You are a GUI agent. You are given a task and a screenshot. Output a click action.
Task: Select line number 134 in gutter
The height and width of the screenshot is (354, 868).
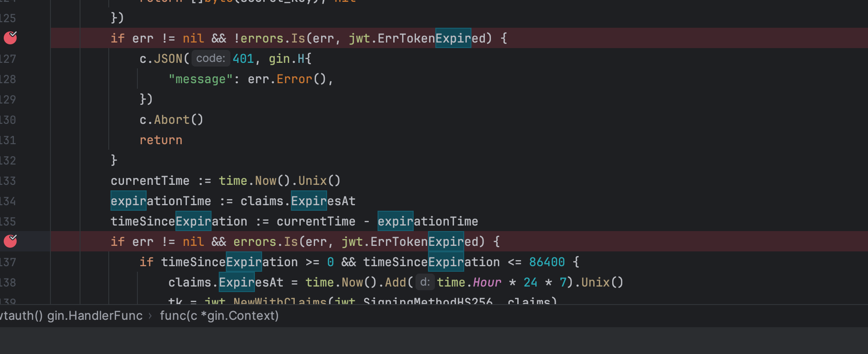tap(8, 201)
